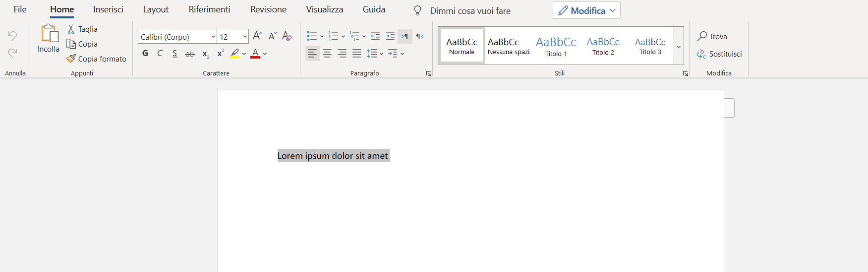Apply the Normale style
The image size is (868, 272).
coord(462,46)
